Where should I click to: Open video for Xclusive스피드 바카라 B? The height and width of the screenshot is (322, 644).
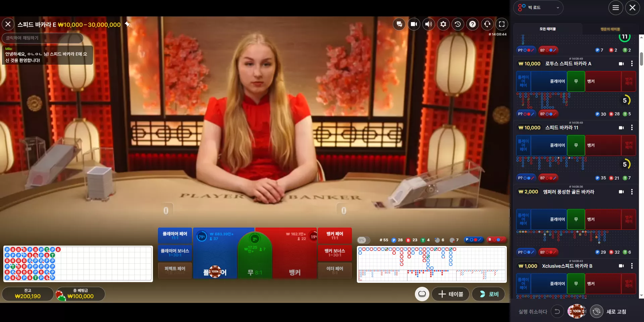621,266
